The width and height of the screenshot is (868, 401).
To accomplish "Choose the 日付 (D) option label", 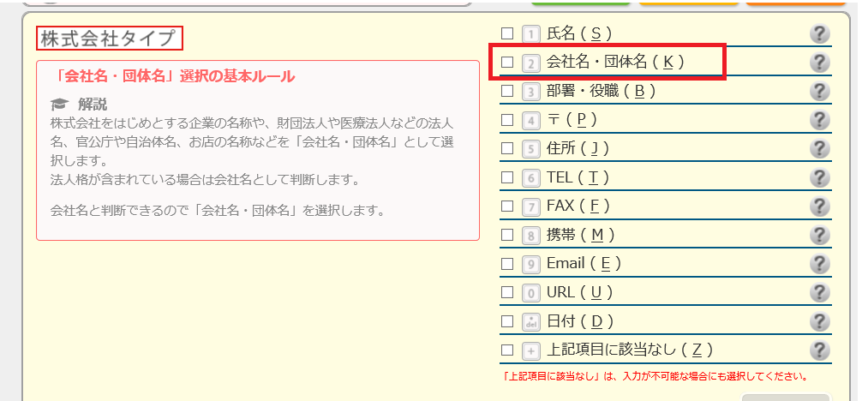I will pyautogui.click(x=581, y=321).
